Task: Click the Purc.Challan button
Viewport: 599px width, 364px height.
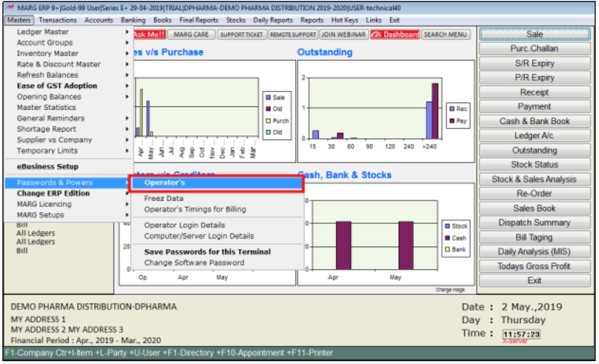Action: coord(534,48)
